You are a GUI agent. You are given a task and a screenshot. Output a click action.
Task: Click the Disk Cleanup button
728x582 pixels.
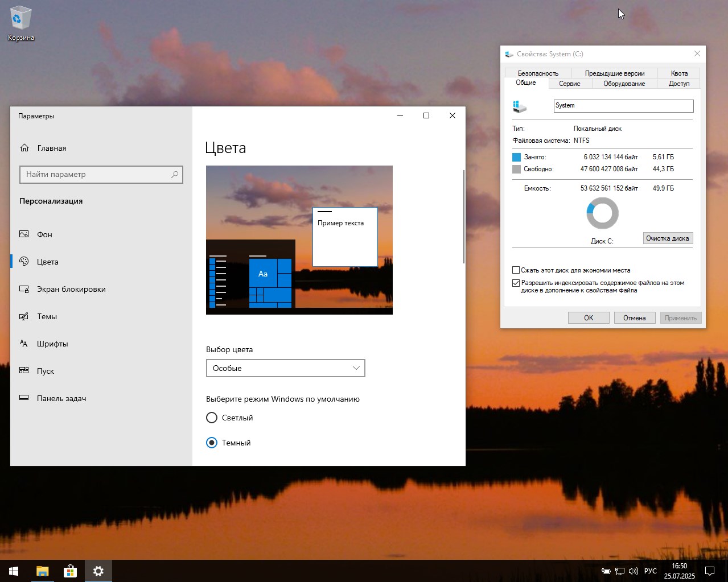pos(667,238)
